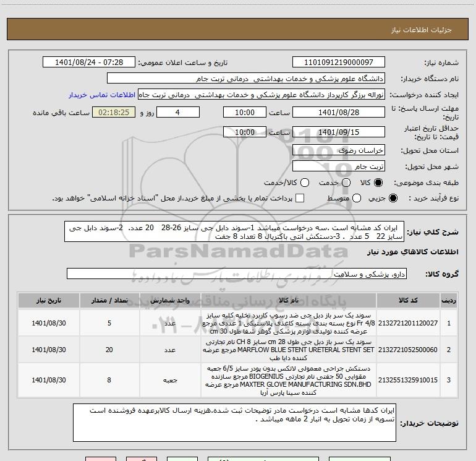This screenshot has width=476, height=461.
Task: Click product code 2132721052500060
Action: point(408,350)
